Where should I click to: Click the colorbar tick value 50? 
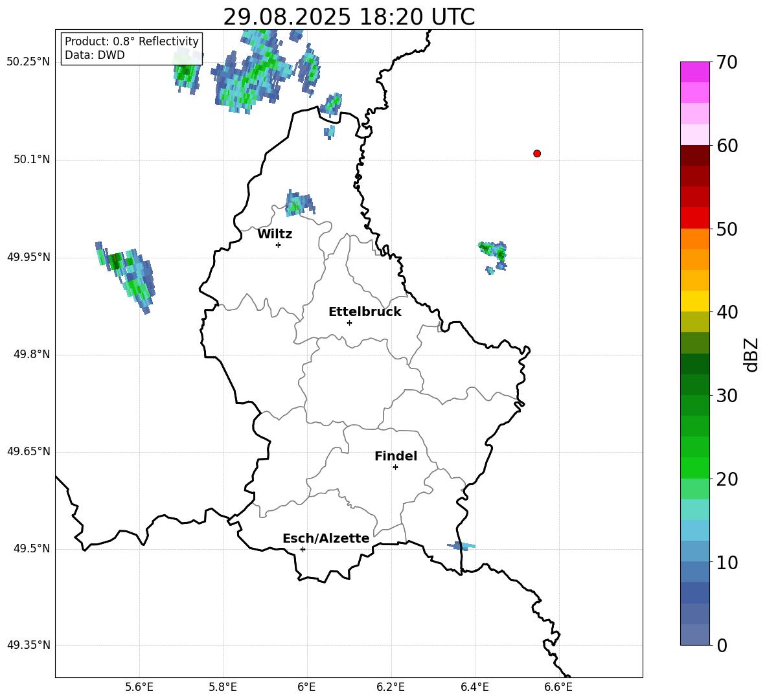click(x=727, y=229)
